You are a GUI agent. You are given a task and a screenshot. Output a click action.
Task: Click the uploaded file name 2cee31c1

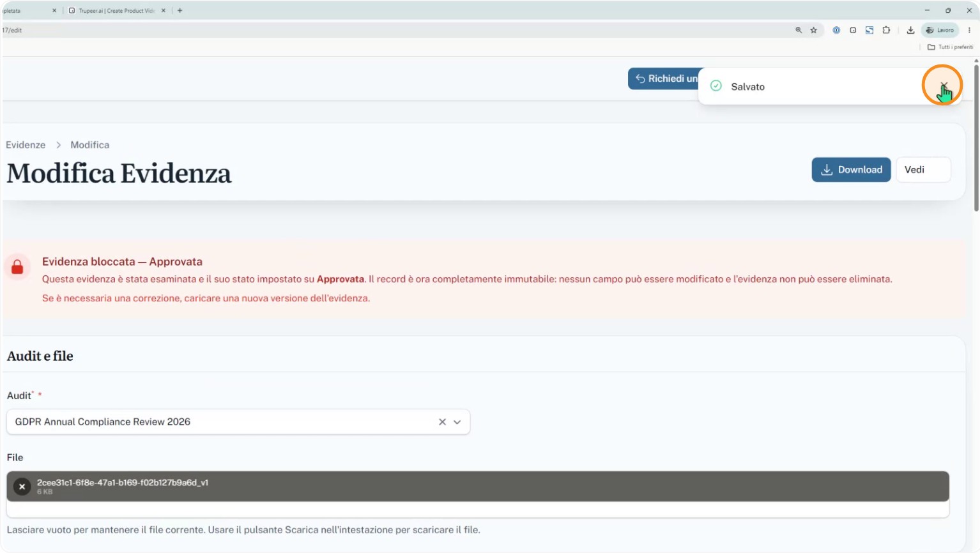point(123,483)
